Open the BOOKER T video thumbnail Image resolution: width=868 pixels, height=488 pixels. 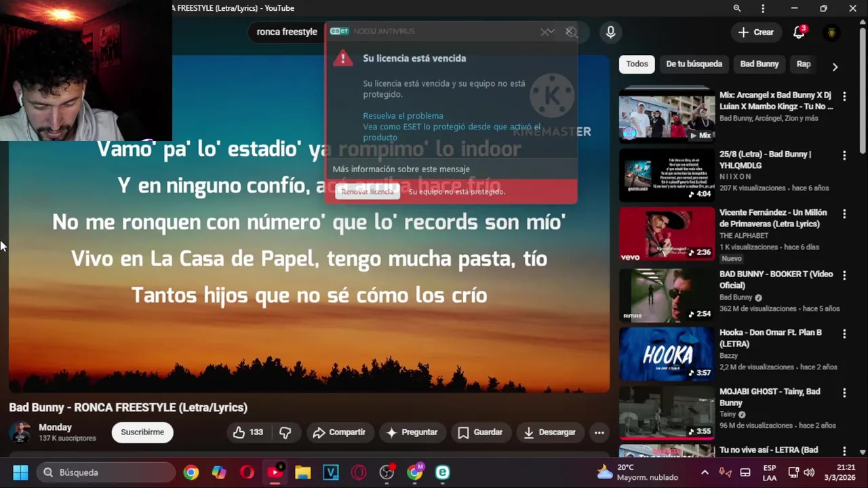(667, 295)
